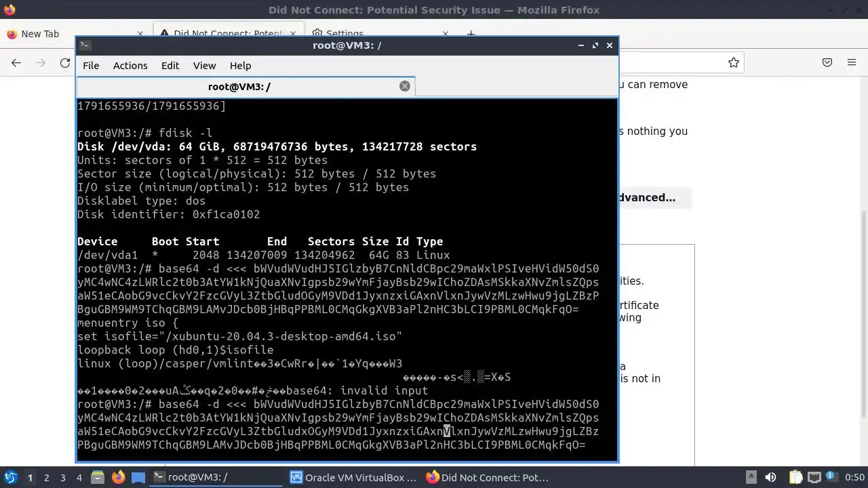Switch to workspace 1
The image size is (868, 488).
coord(30,478)
